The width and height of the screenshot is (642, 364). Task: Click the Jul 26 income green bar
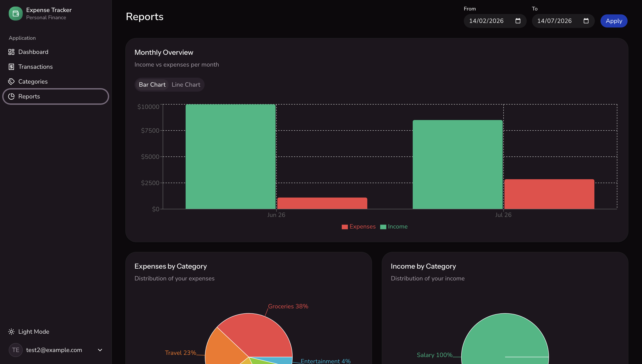tap(457, 165)
